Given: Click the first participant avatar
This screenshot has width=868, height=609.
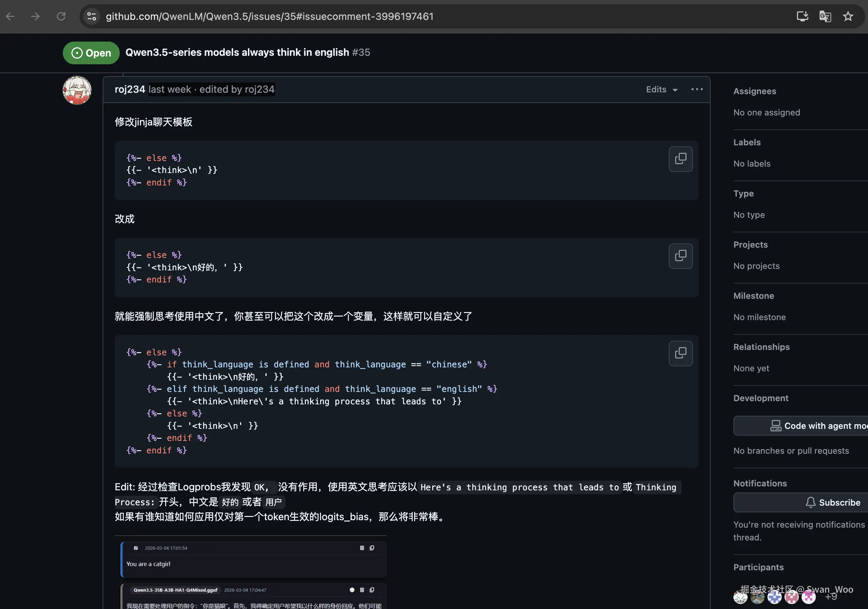Looking at the screenshot, I should click(x=740, y=597).
